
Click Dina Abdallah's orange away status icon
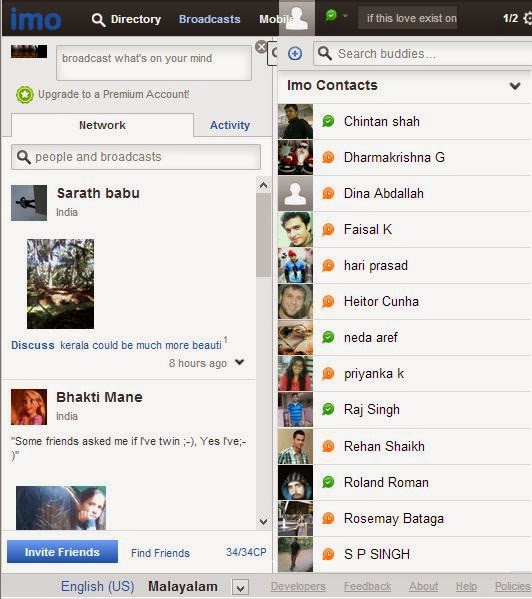328,193
